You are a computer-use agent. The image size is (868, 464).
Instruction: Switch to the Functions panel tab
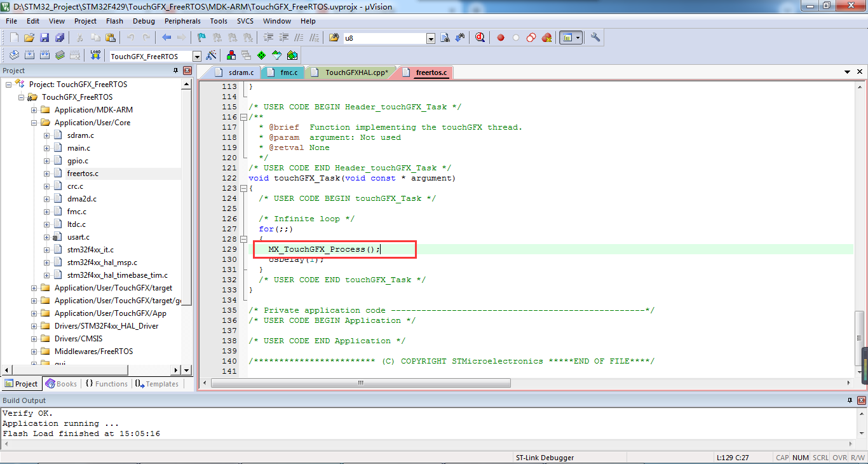coord(106,384)
